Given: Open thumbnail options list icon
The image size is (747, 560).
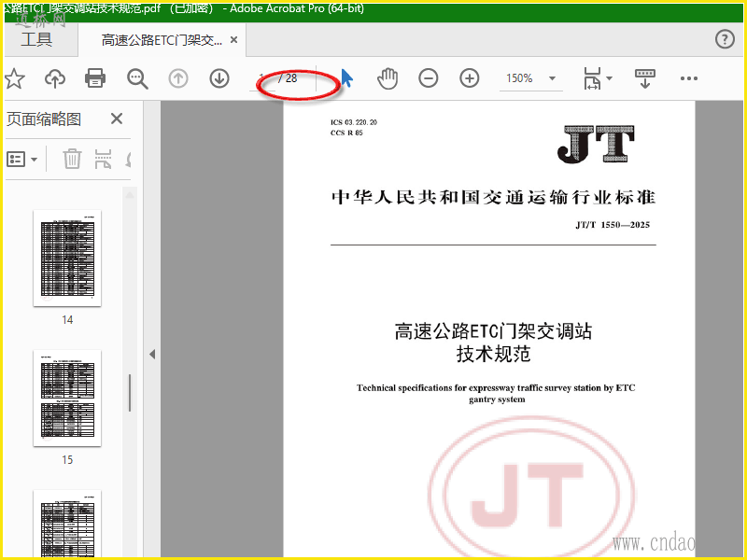Looking at the screenshot, I should click(16, 159).
